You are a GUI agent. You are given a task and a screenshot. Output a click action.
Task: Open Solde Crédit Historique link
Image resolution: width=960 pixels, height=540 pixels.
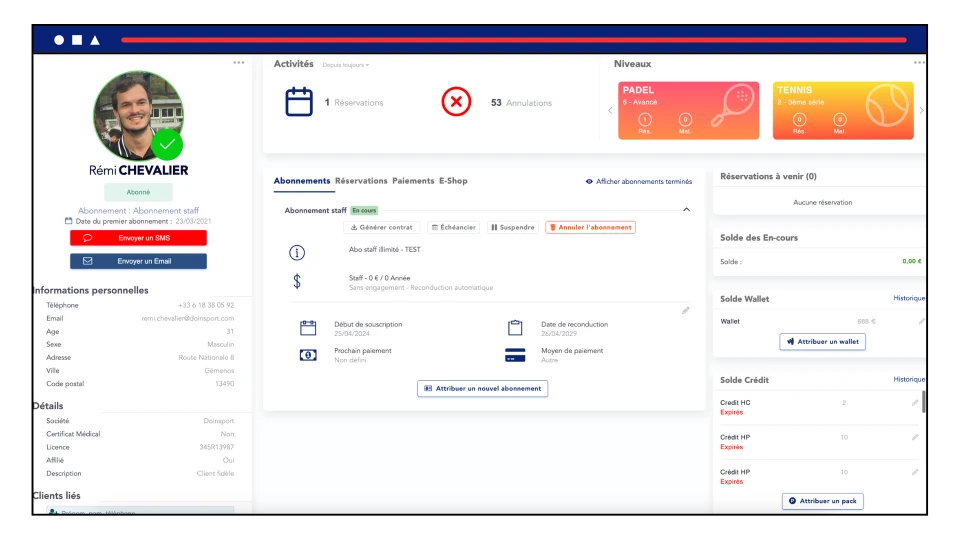click(x=909, y=380)
